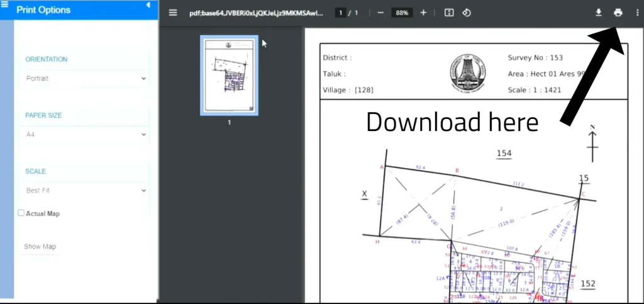This screenshot has width=644, height=304.
Task: Click the SCALE label
Action: pyautogui.click(x=36, y=171)
